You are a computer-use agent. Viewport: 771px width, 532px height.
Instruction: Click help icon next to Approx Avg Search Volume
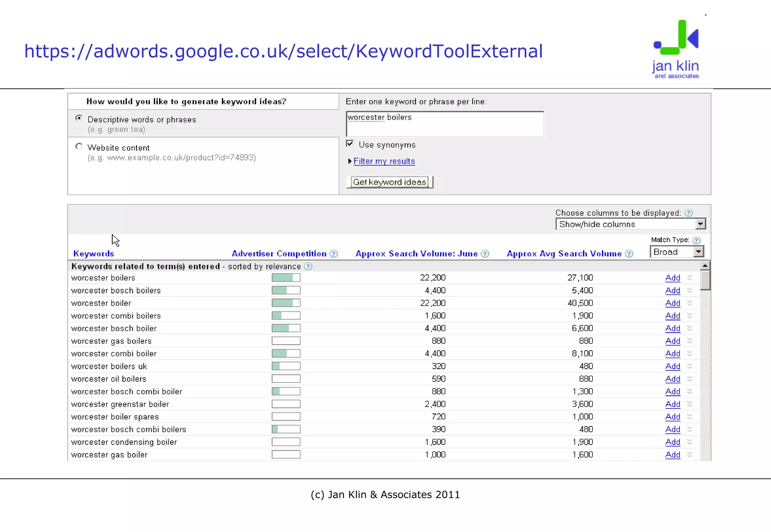click(x=629, y=254)
